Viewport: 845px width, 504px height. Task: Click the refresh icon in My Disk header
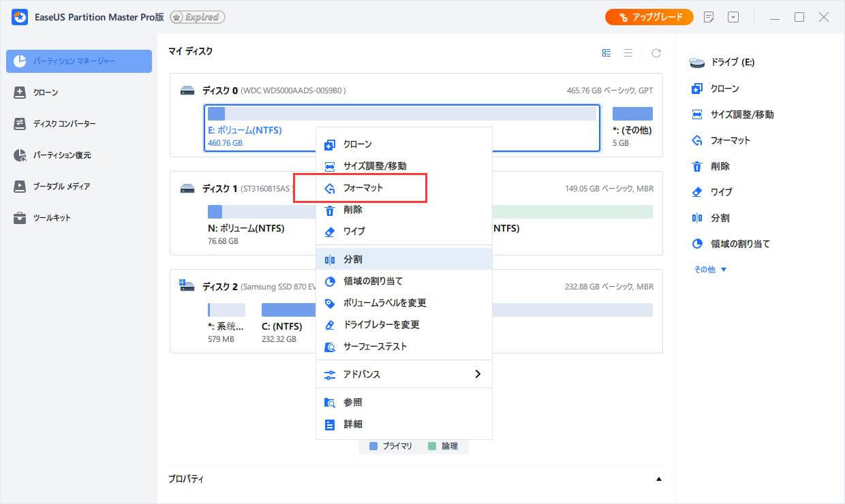[x=656, y=53]
